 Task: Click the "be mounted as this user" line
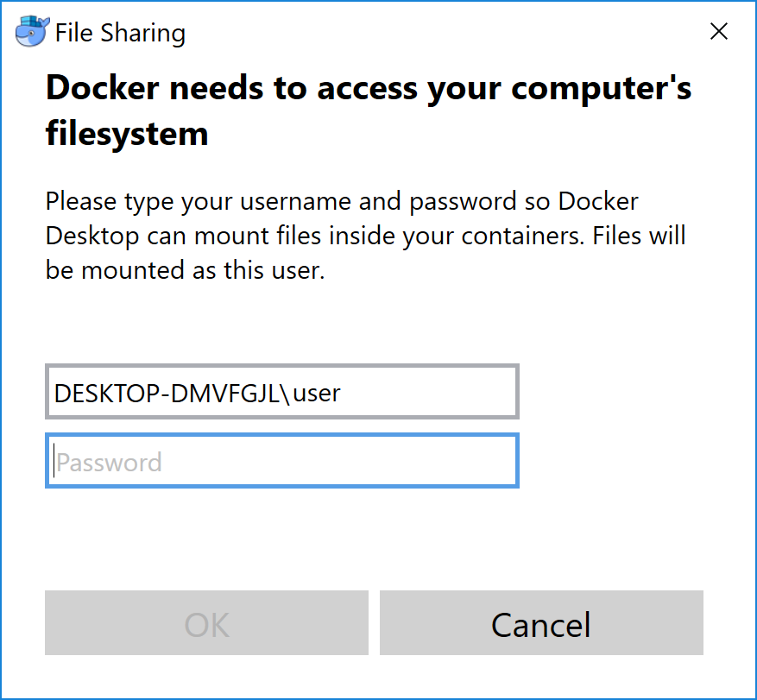(x=185, y=270)
